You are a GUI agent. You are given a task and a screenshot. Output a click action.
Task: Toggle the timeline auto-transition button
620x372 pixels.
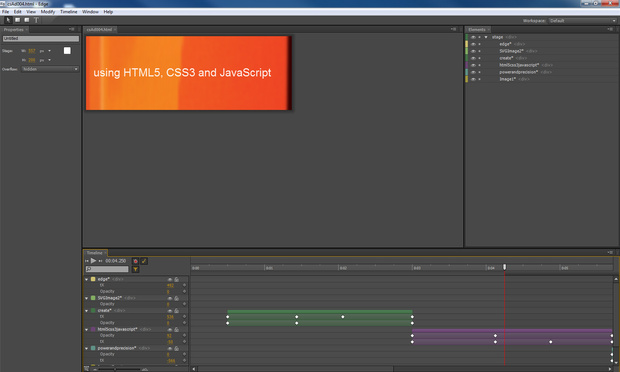tap(144, 261)
